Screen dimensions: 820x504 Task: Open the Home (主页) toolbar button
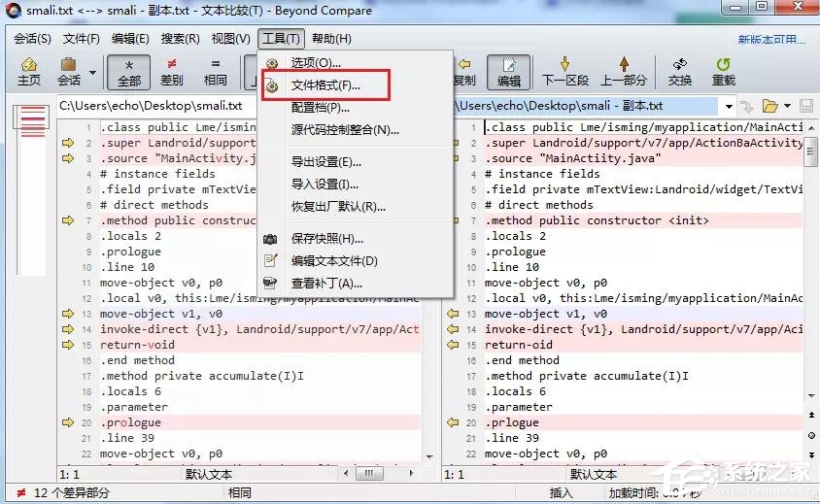point(29,72)
